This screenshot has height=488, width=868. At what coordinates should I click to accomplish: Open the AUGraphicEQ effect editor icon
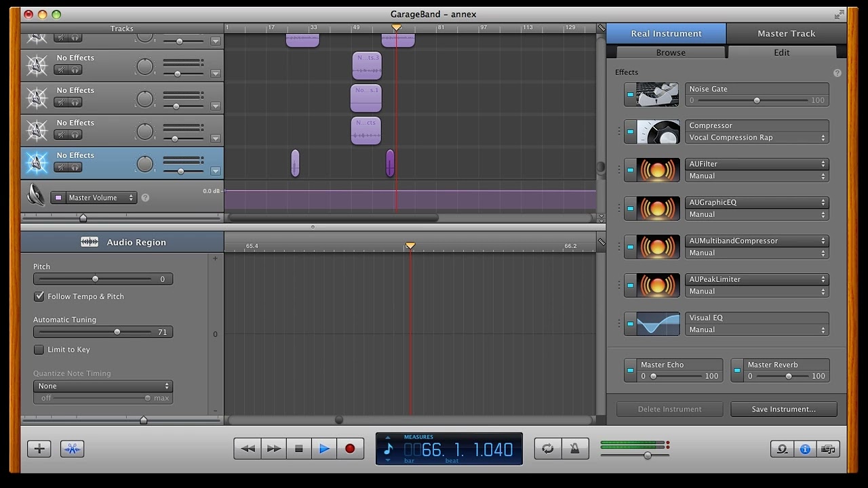click(658, 209)
